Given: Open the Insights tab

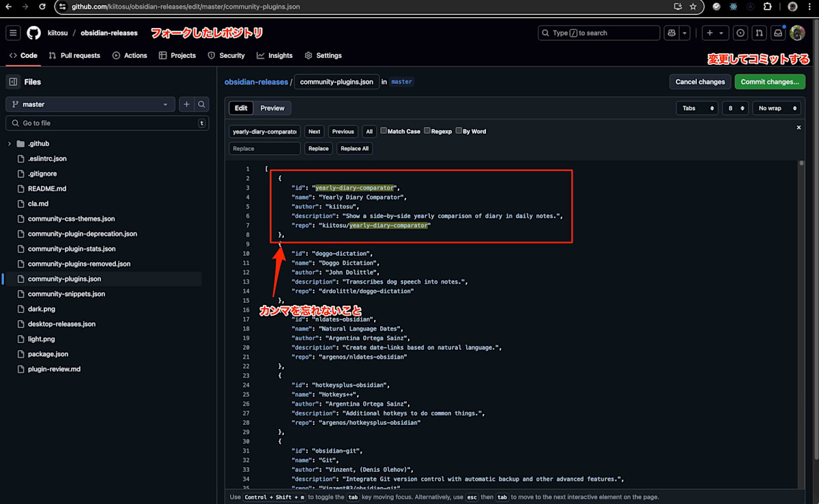Looking at the screenshot, I should 274,55.
